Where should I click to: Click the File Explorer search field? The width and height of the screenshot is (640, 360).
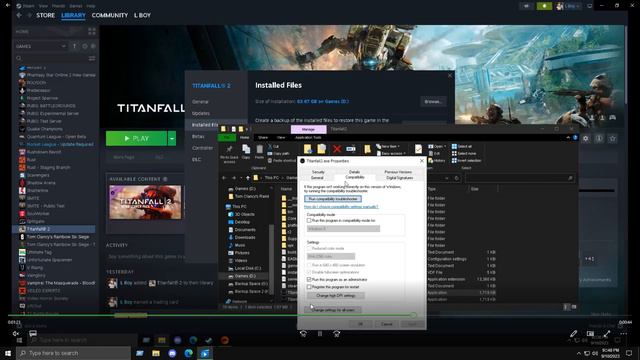520,178
